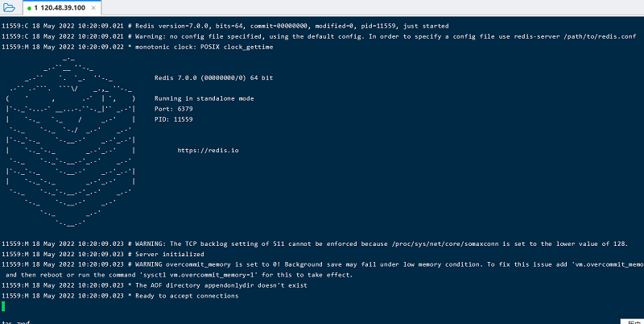Click the overcommit_memory WARNING line
Image resolution: width=644 pixels, height=324 pixels.
(x=323, y=269)
